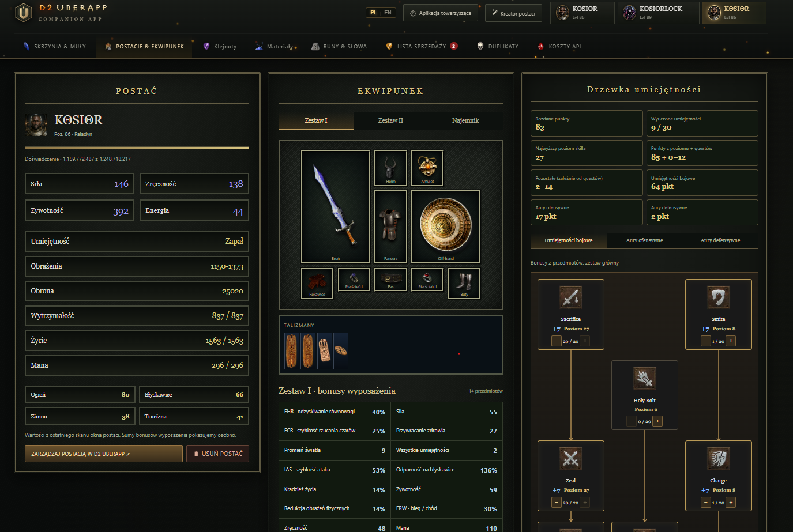Screen dimensions: 793x532
Task: Click the experience progress bar under Paladyn
Action: pyautogui.click(x=137, y=148)
